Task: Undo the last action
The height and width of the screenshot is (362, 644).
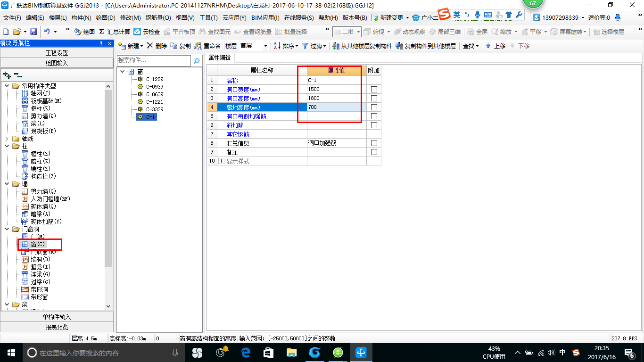Action: coord(47,32)
